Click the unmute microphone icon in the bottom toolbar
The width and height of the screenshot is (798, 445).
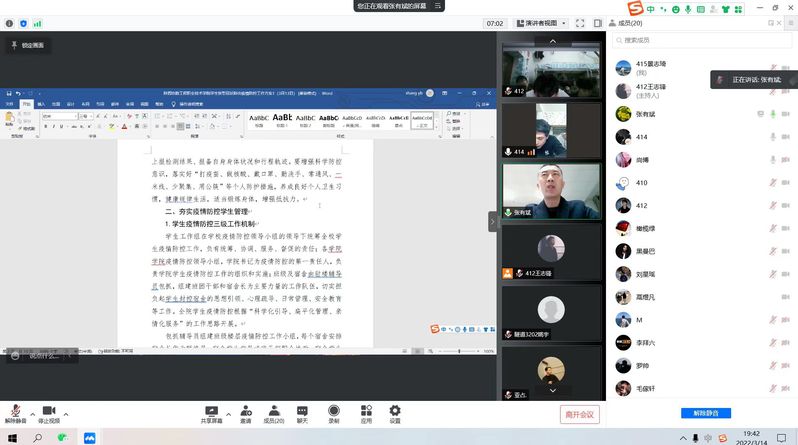16,411
